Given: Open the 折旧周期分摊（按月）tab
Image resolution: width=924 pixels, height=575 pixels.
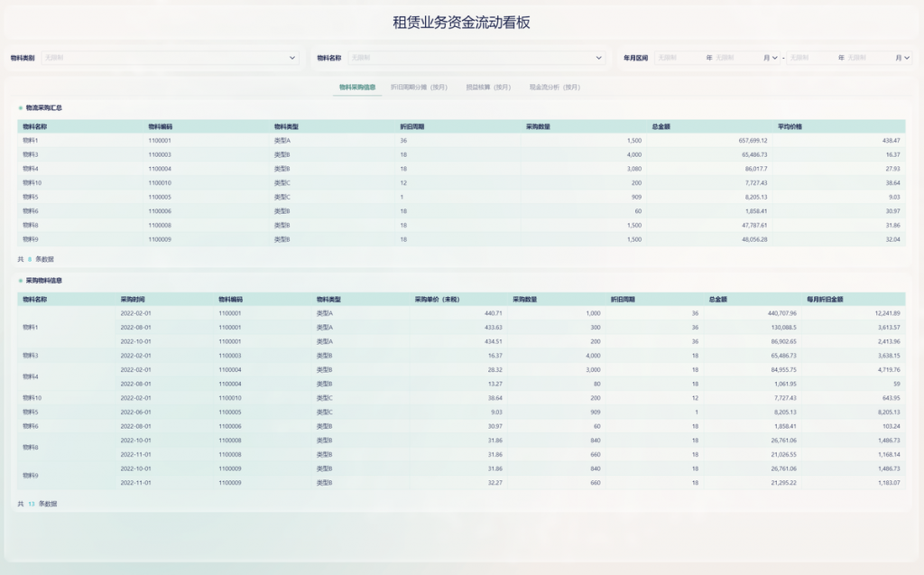Looking at the screenshot, I should [x=419, y=88].
